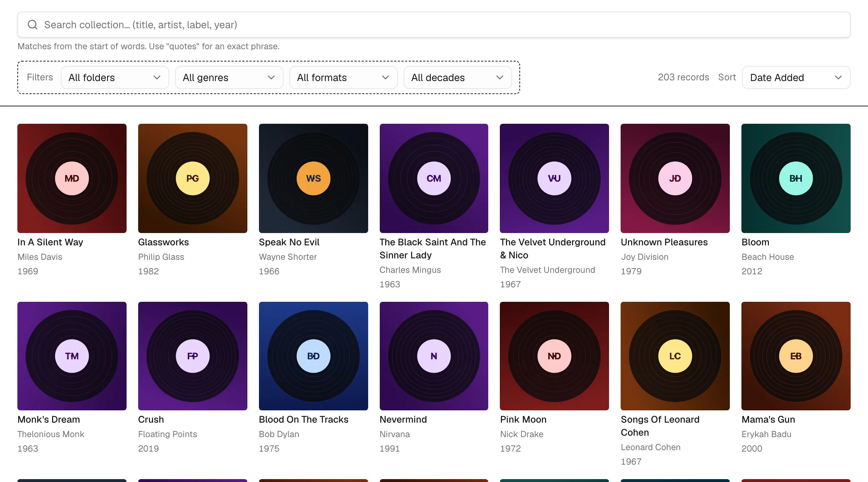Click the Unknown Pleasures title
The image size is (868, 482).
pos(664,242)
